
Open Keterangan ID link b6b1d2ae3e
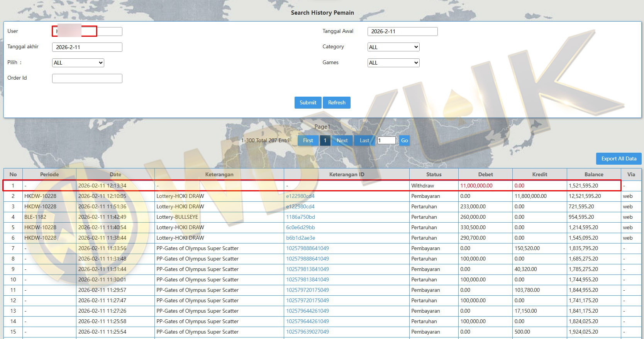[300, 238]
